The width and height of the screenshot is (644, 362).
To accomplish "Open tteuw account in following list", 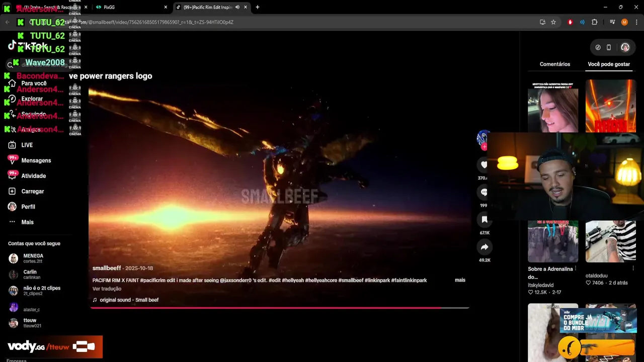I will [x=32, y=323].
